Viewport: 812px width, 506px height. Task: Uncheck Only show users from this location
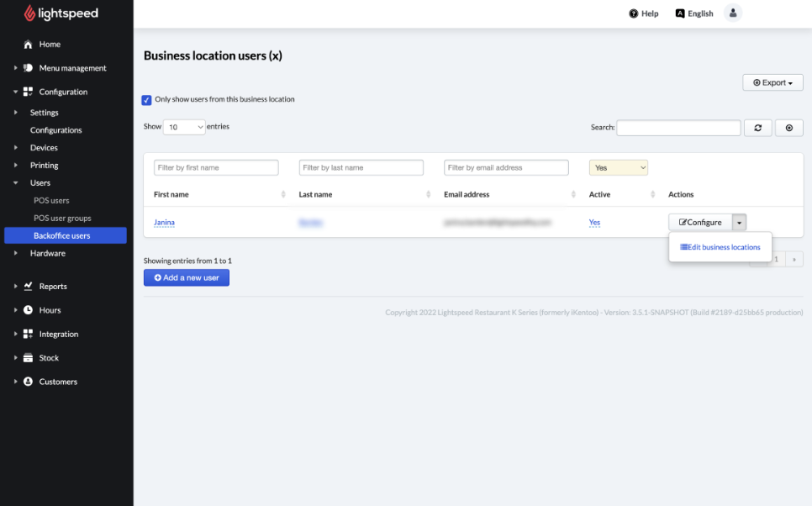coord(147,100)
